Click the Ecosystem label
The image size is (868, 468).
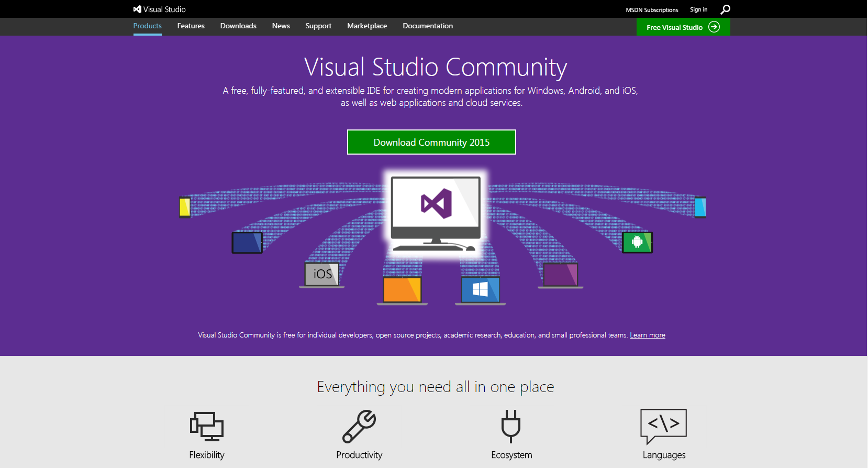[x=511, y=455]
